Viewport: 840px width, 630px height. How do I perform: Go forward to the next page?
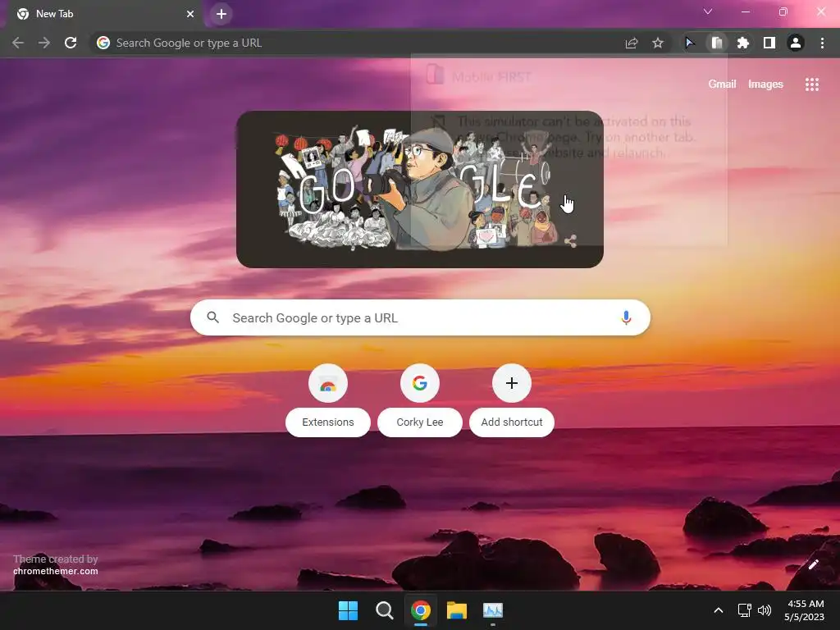click(x=44, y=43)
